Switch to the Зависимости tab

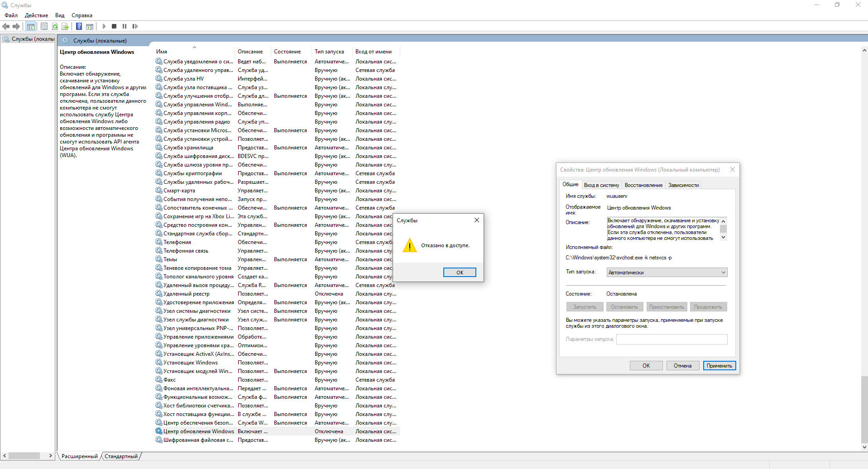pos(683,185)
